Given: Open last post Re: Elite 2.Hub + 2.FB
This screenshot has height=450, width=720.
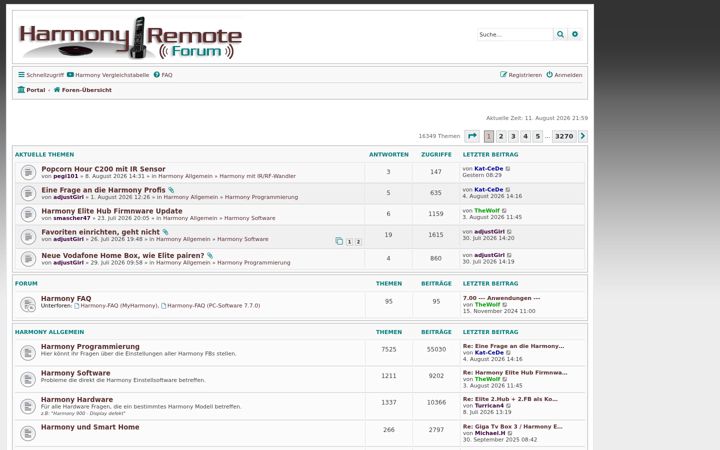Looking at the screenshot, I should coord(510,399).
